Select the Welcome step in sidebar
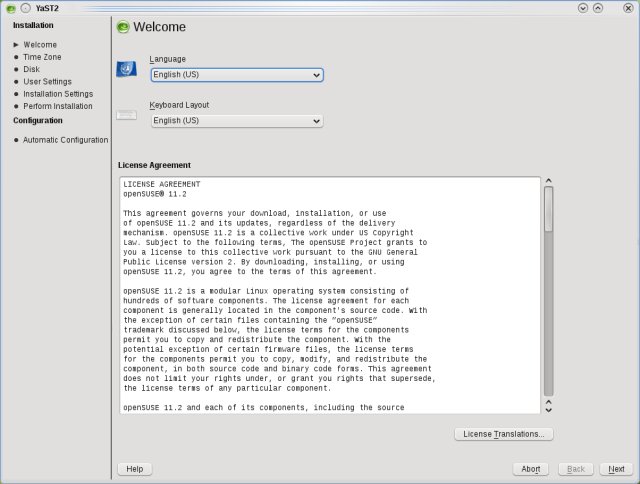 point(40,44)
